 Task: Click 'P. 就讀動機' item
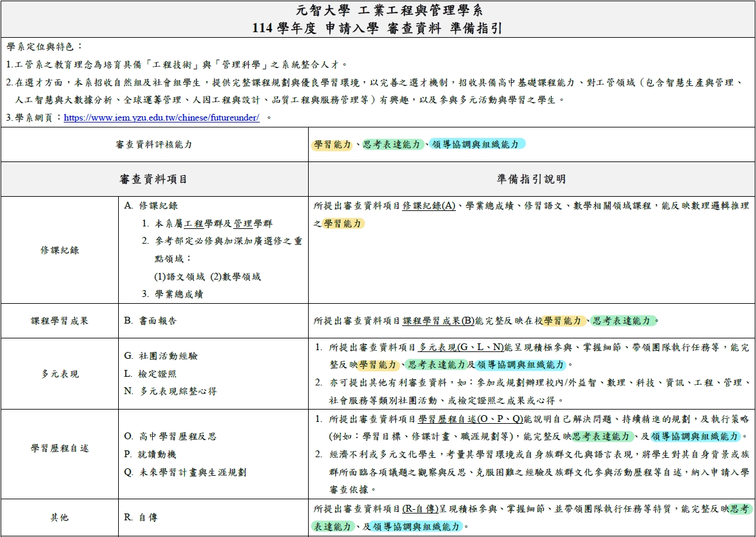[150, 455]
